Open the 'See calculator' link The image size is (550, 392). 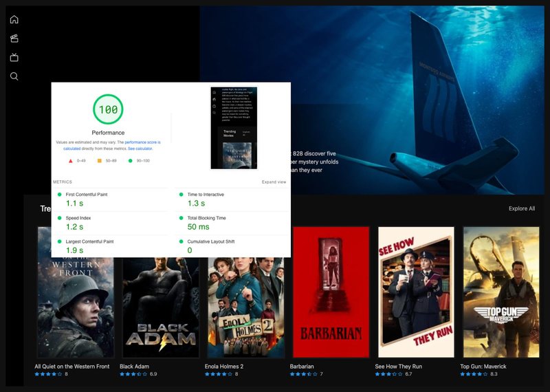pos(140,149)
